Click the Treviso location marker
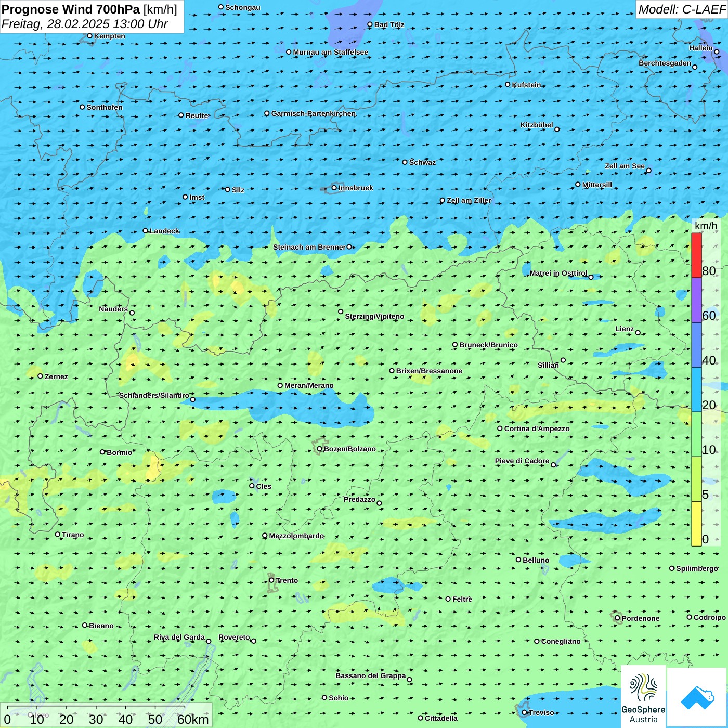728x728 pixels. (x=524, y=712)
